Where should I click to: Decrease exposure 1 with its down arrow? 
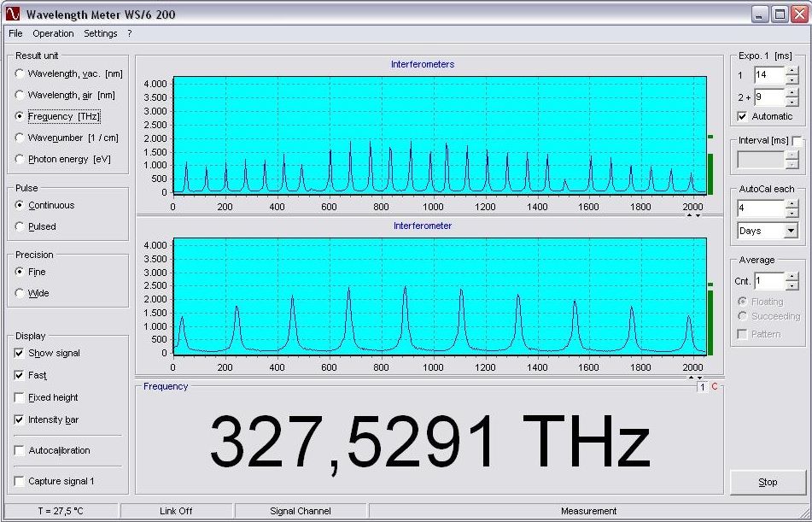(x=792, y=79)
